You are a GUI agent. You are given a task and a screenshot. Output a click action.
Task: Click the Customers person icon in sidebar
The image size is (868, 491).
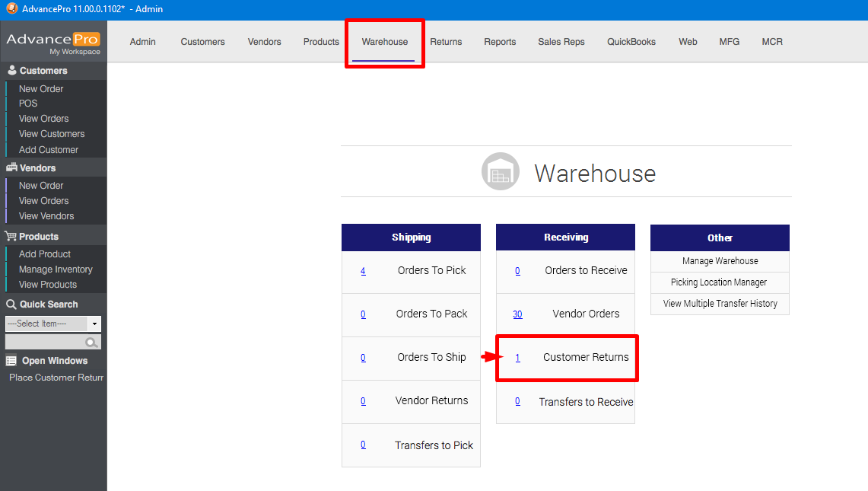[11, 71]
